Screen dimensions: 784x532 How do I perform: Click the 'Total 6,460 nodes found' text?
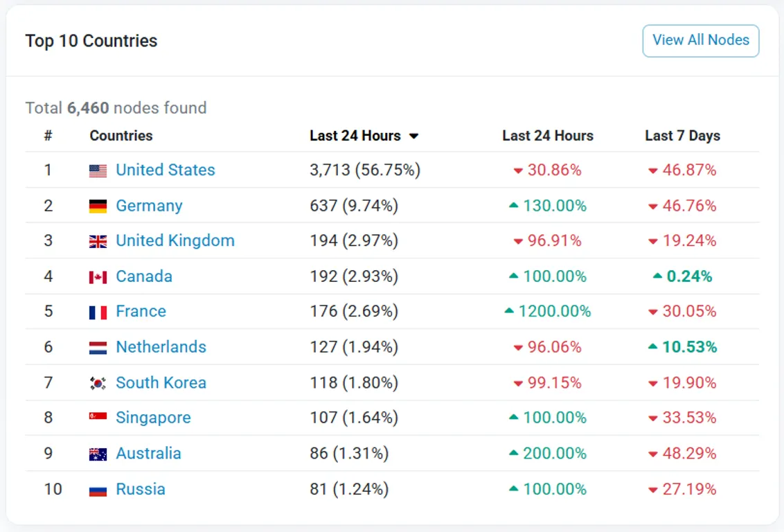click(116, 107)
